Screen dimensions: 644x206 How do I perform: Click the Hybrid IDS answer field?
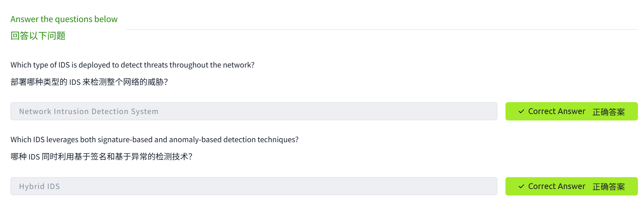(254, 186)
